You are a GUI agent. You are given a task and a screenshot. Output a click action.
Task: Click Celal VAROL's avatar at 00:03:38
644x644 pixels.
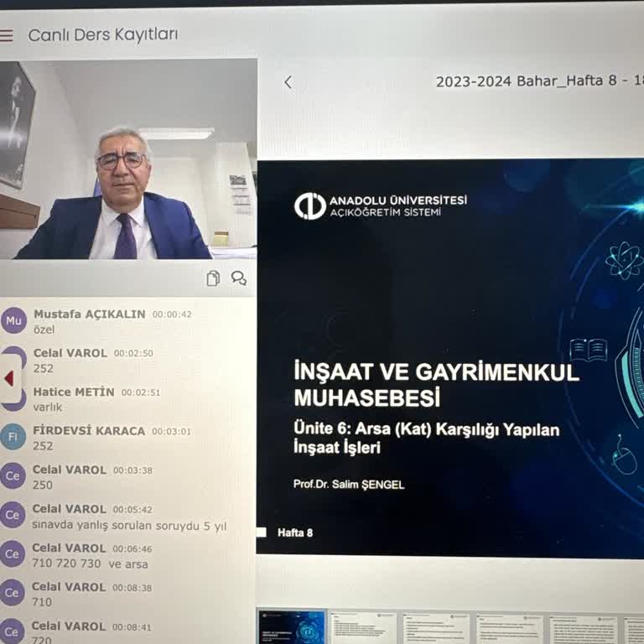13,475
